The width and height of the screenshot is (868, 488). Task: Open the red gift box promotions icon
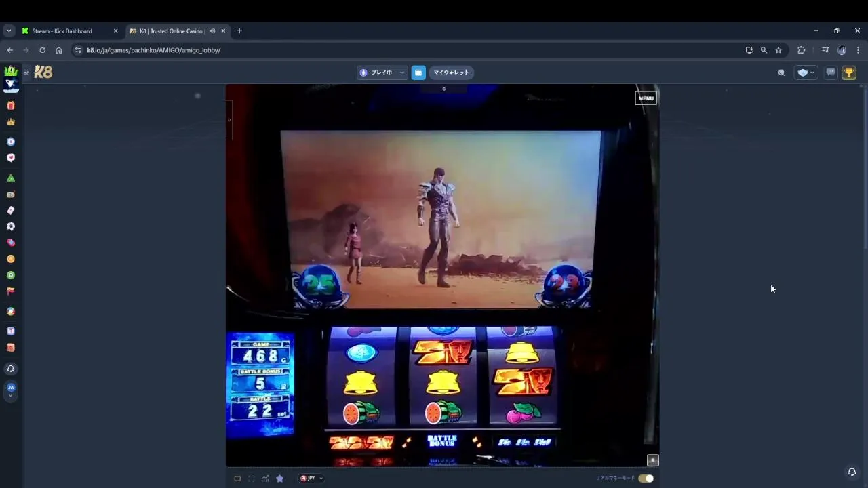tap(11, 106)
